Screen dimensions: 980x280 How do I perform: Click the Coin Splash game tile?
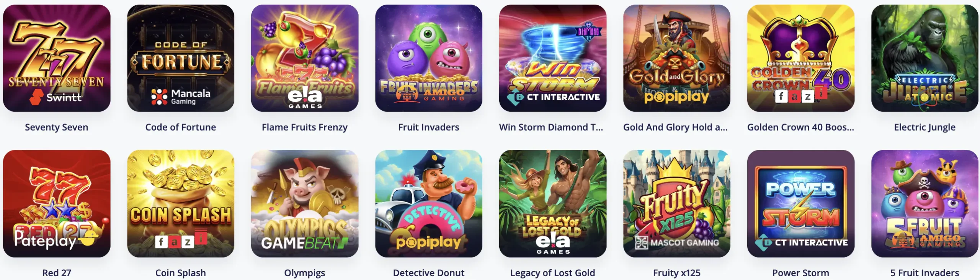(x=181, y=204)
